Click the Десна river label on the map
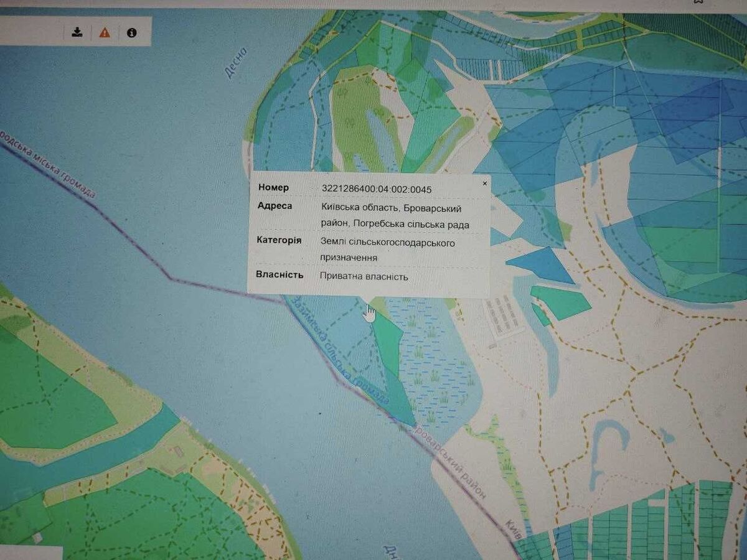 coord(235,63)
